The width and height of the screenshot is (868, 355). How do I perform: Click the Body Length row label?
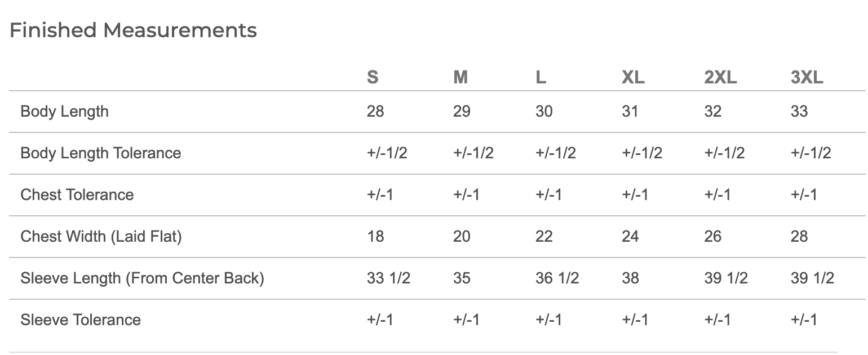(x=64, y=112)
